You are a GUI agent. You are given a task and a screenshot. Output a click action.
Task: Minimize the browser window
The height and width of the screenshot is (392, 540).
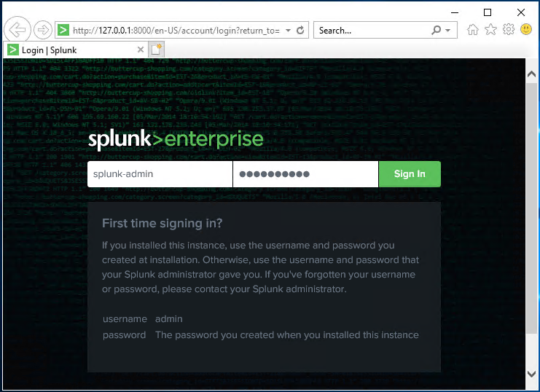coord(455,12)
